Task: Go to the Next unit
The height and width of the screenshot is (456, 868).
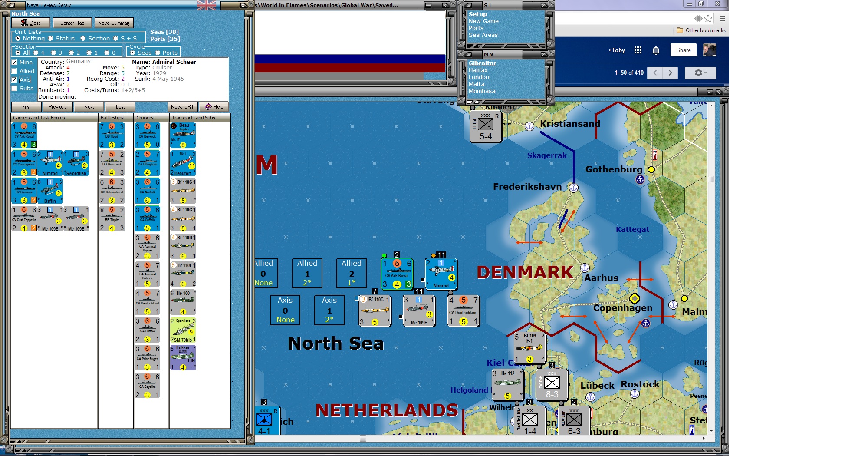Action: [x=89, y=107]
